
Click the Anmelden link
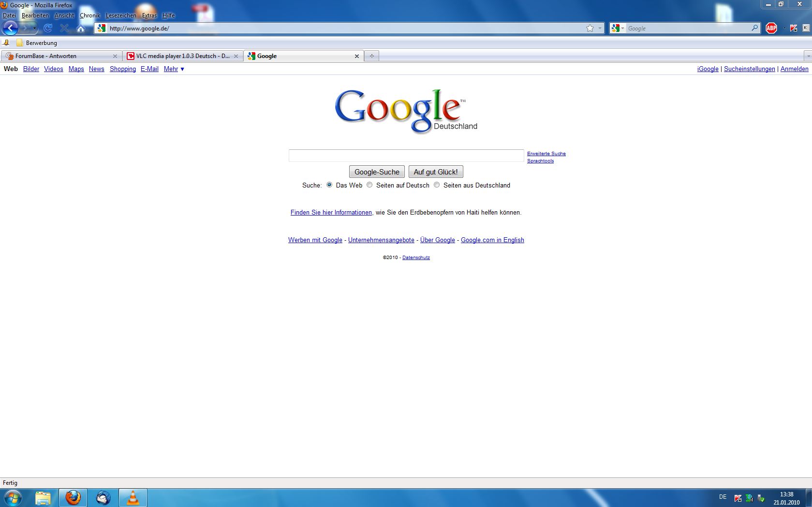click(794, 69)
